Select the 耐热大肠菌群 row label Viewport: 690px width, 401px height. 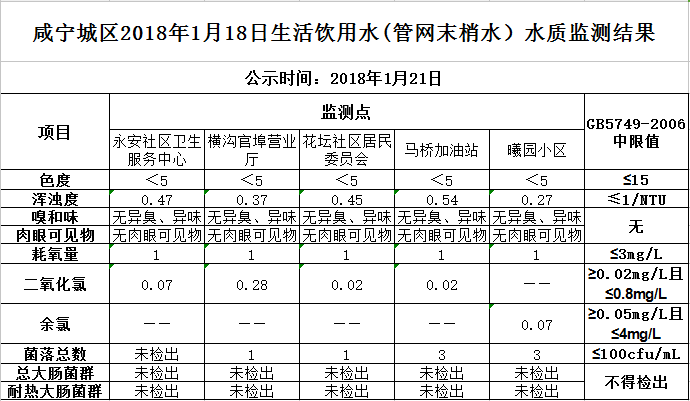(x=54, y=391)
